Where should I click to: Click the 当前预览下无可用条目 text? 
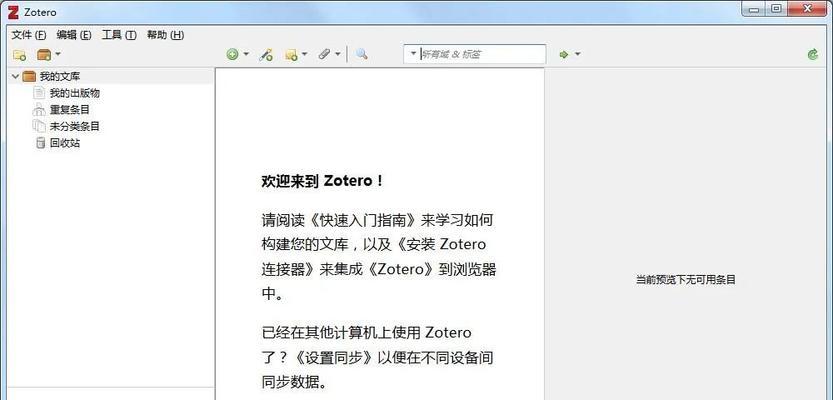686,280
